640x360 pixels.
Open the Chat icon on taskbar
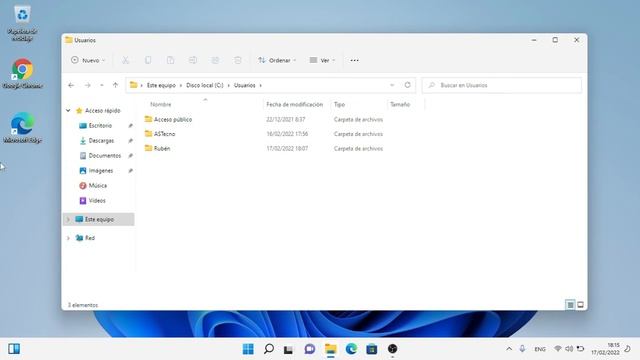(x=309, y=349)
